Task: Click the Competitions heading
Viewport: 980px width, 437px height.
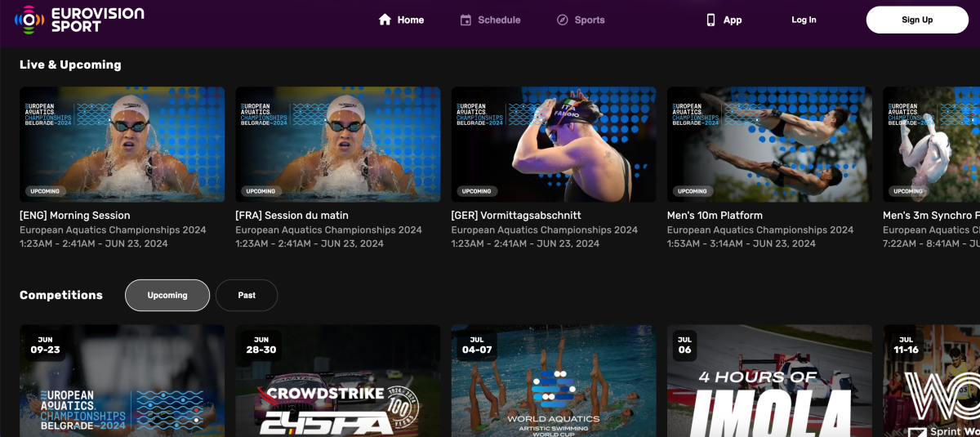Action: point(61,295)
